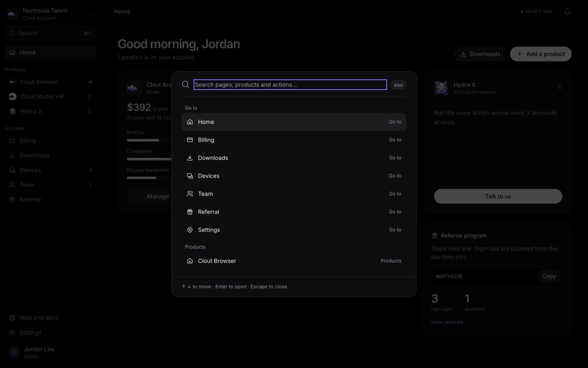Viewport: 588px width, 368px height.
Task: Open Referral in the left sidebar
Action: tap(50, 200)
